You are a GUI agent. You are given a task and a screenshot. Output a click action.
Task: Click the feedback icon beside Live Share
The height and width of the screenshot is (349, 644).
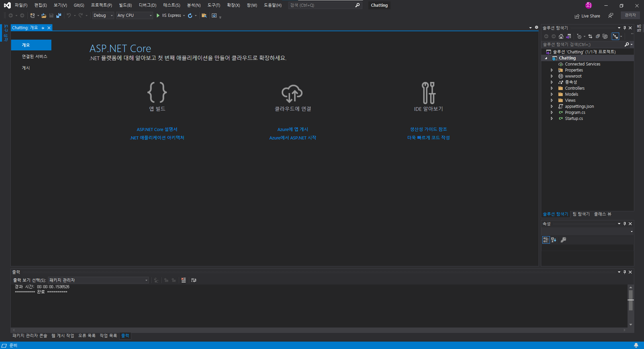point(611,15)
